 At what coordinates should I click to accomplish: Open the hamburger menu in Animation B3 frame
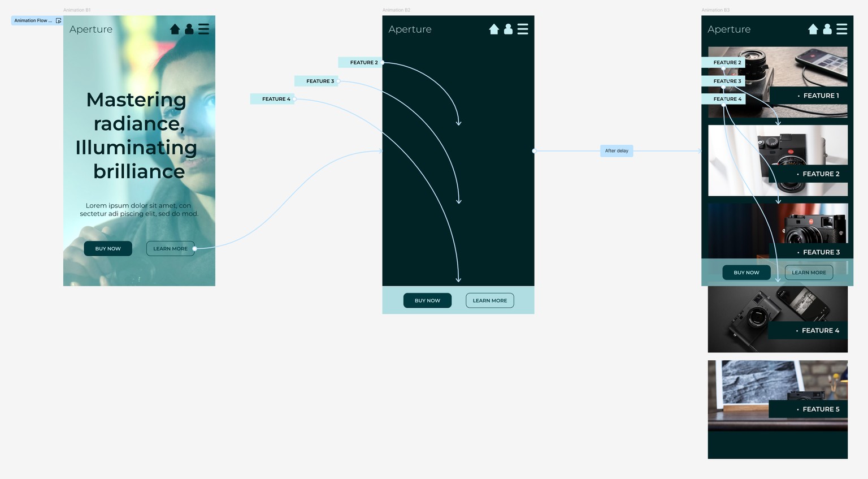842,29
